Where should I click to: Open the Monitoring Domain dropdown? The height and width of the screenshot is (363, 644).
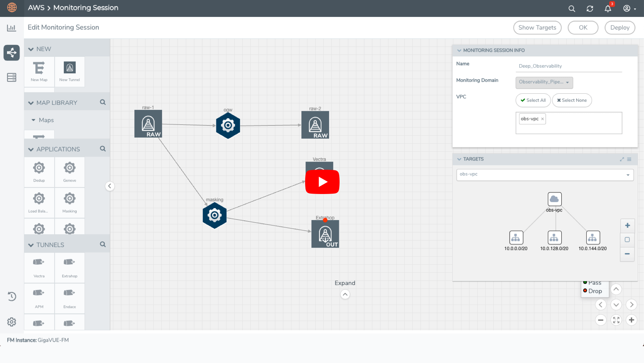point(544,82)
